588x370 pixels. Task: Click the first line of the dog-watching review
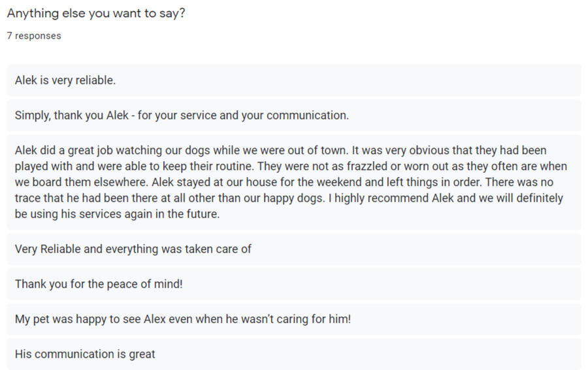pyautogui.click(x=280, y=151)
